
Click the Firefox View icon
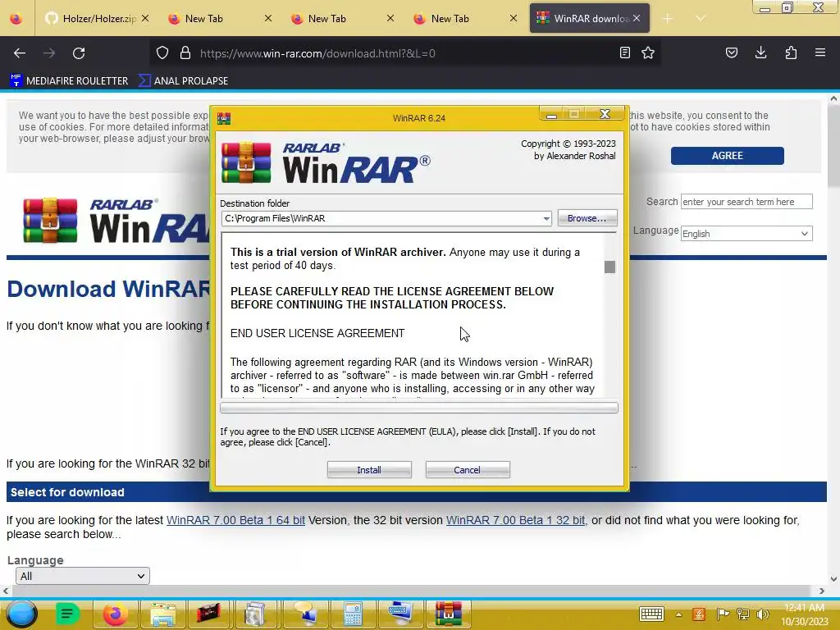point(16,19)
